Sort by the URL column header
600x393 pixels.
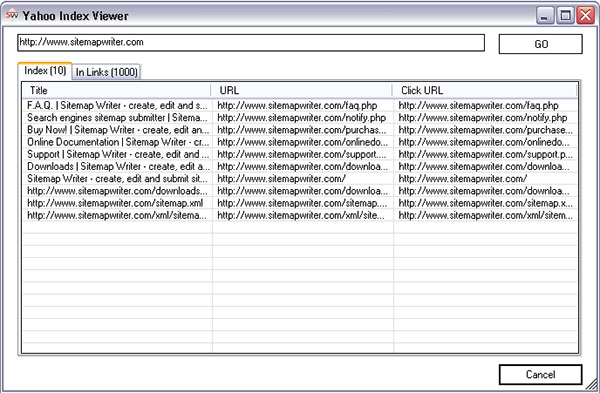[302, 90]
